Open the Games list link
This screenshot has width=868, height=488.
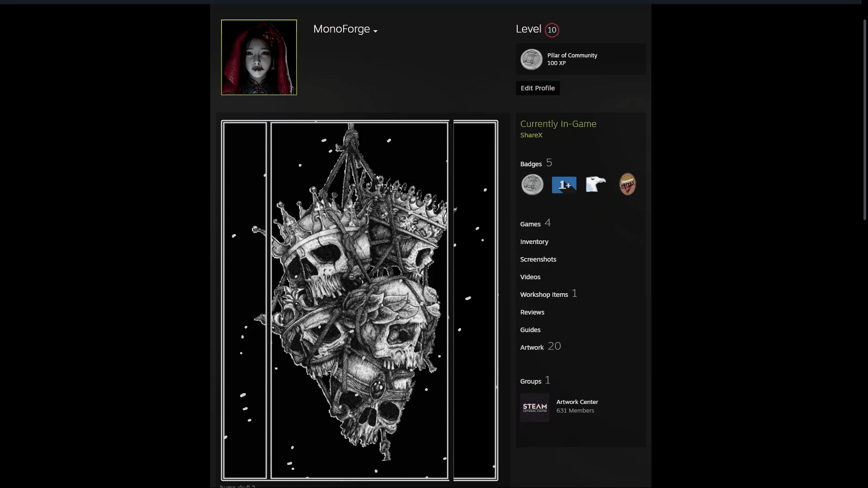[530, 224]
